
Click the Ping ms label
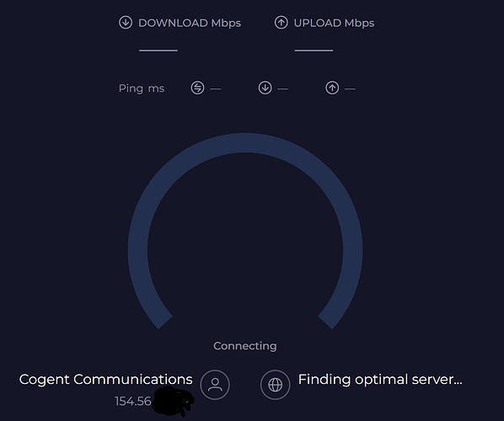point(142,88)
